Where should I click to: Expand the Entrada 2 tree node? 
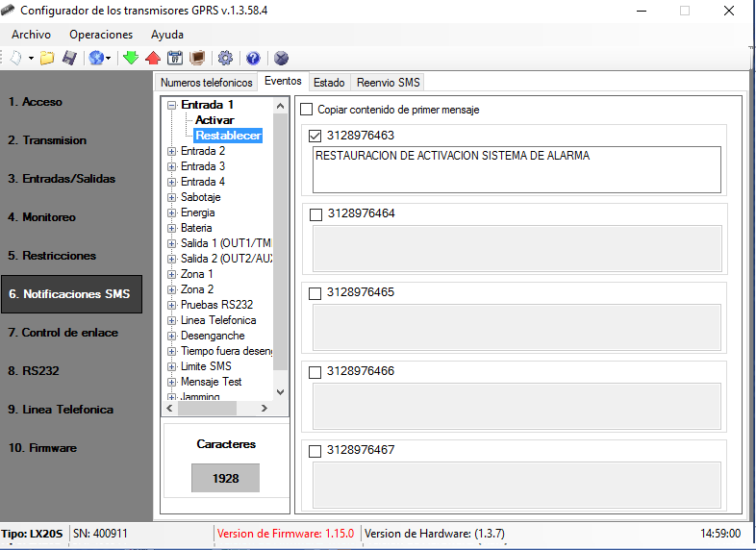pos(171,151)
